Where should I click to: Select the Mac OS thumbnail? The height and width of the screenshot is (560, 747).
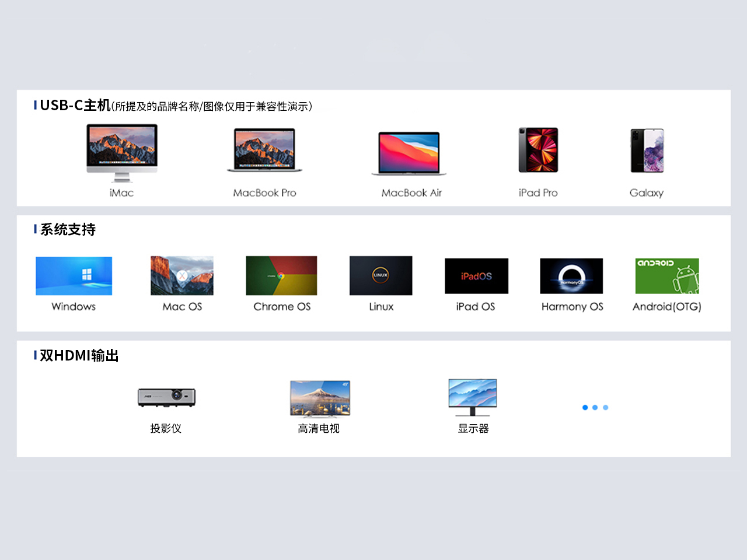[182, 276]
